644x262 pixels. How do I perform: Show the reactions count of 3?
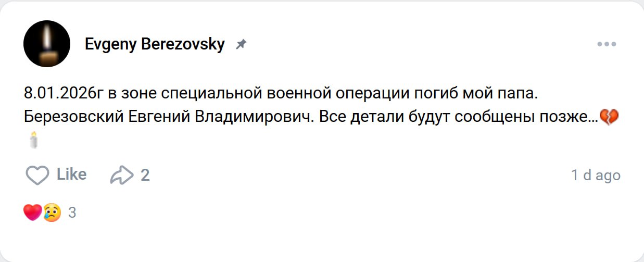click(72, 213)
